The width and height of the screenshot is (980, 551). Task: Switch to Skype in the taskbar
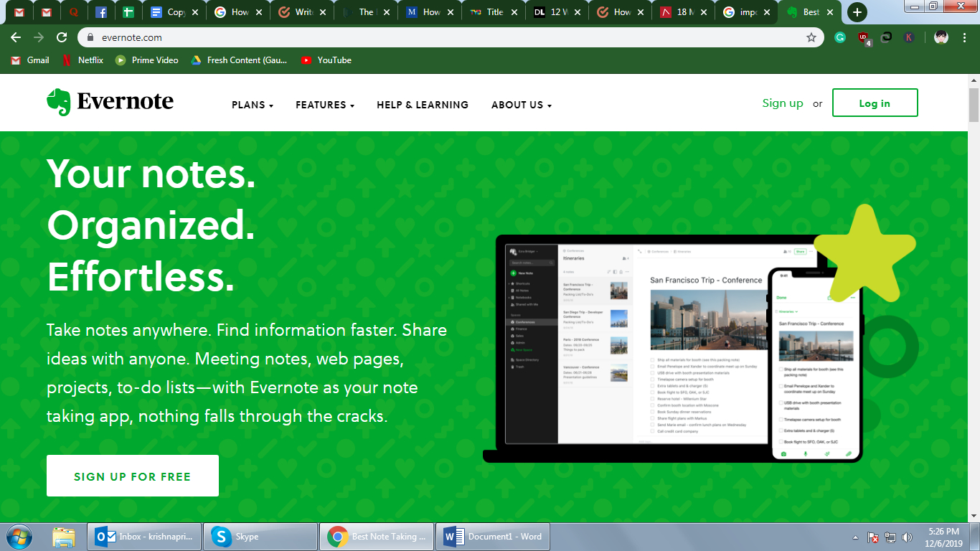[260, 536]
